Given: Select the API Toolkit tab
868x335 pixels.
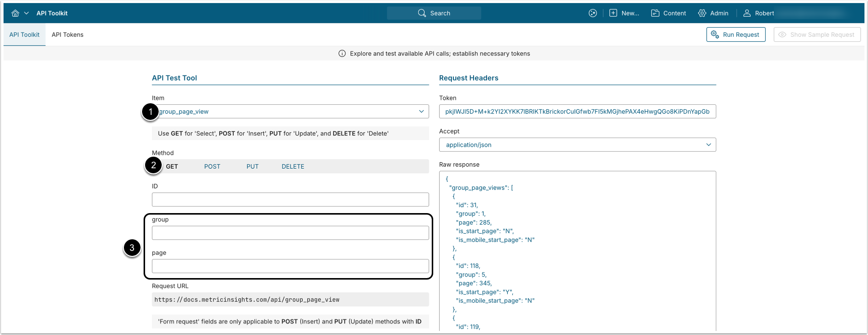Looking at the screenshot, I should (x=24, y=35).
